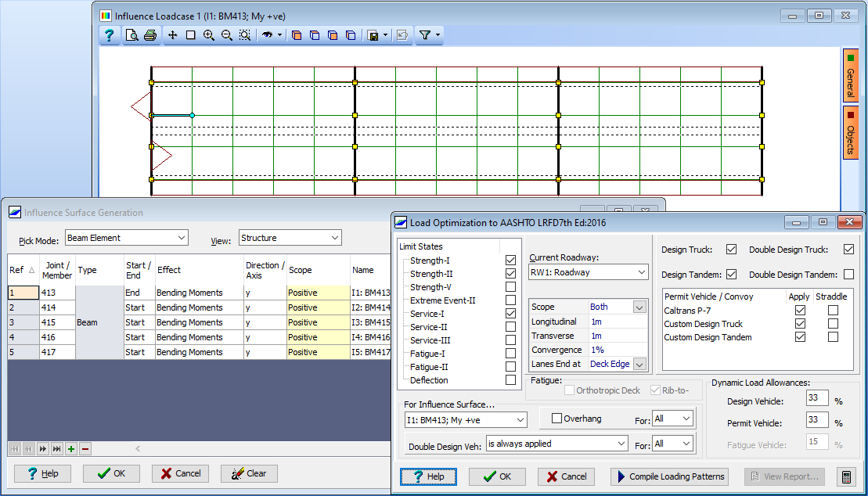Open the Pick Mode dropdown

click(127, 238)
